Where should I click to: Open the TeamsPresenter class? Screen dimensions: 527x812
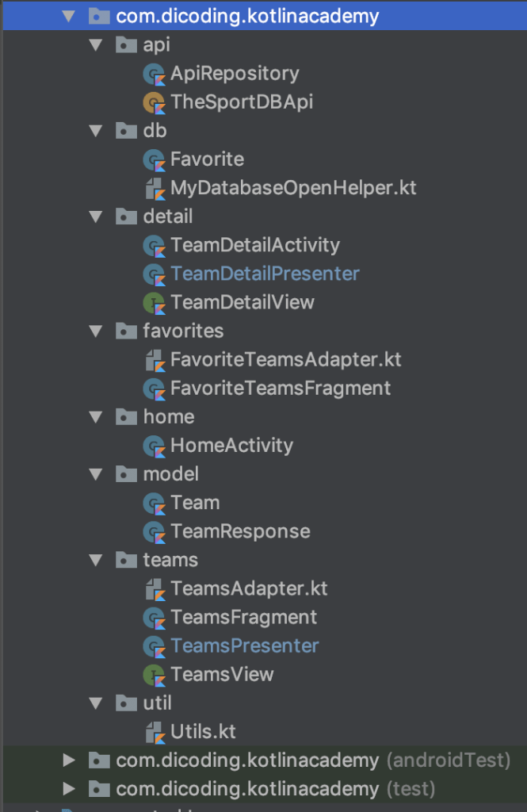(x=244, y=645)
